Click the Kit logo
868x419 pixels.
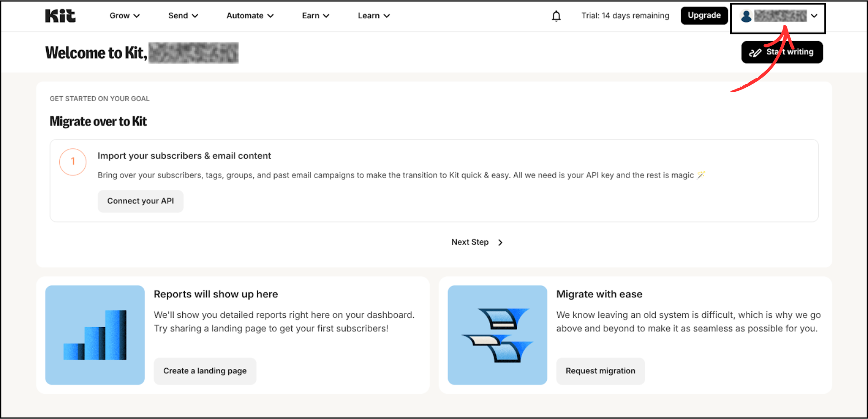click(60, 15)
